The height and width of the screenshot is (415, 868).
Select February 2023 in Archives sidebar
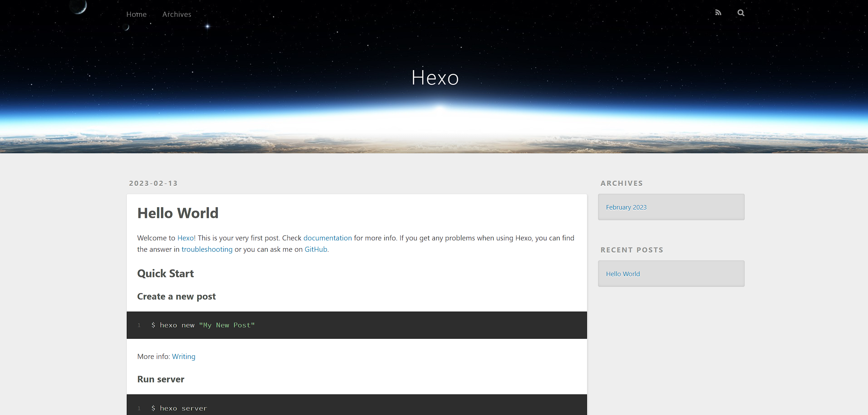[626, 207]
